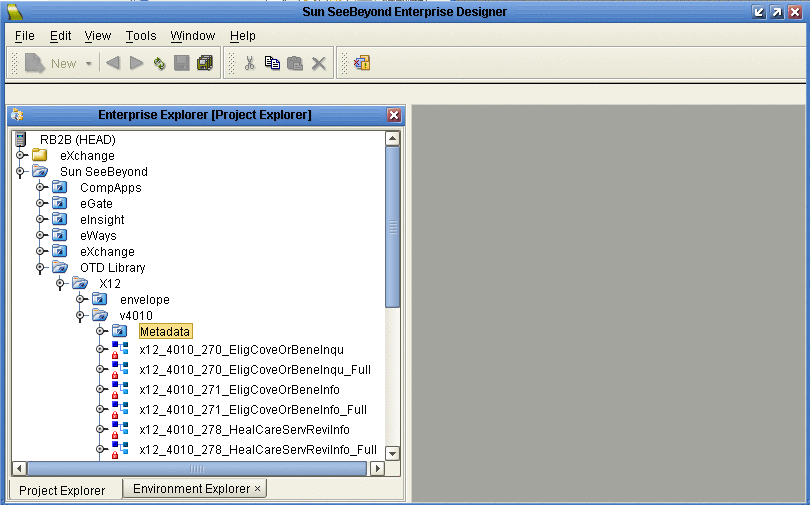The width and height of the screenshot is (810, 505).
Task: Click locked OTD icon for x12_4010_271_EligCoveOrBeneInfo_Full
Action: (x=120, y=409)
